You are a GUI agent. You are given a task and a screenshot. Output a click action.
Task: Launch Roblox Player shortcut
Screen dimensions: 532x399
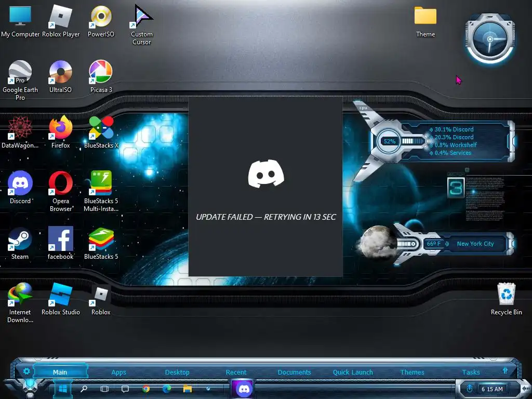61,21
